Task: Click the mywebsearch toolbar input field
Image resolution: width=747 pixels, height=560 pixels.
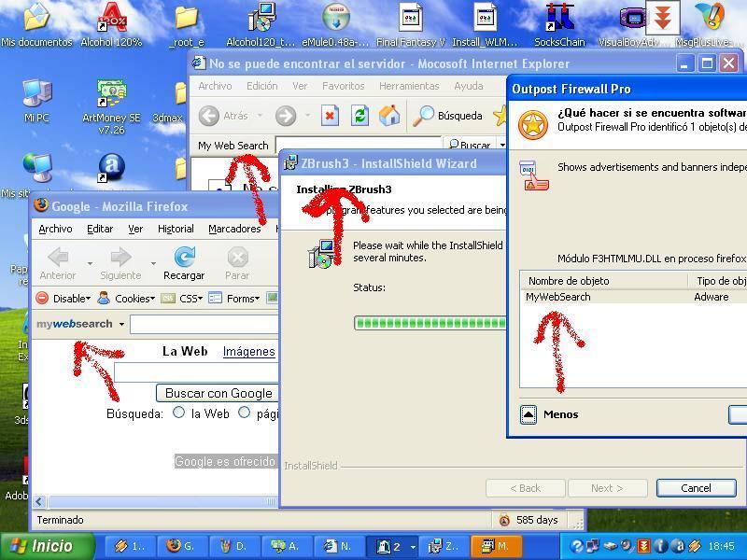Action: point(204,324)
